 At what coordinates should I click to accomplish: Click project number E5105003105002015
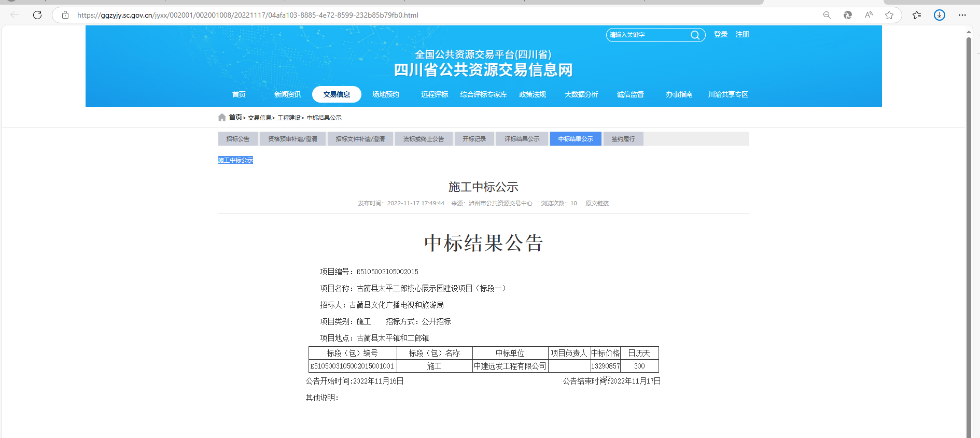point(387,272)
